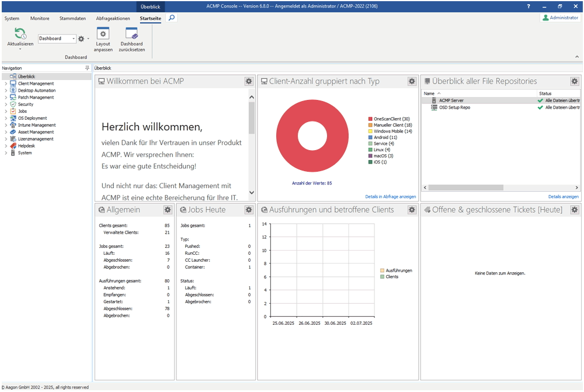The width and height of the screenshot is (584, 392).
Task: Click the Überblick title tab
Action: tap(151, 6)
